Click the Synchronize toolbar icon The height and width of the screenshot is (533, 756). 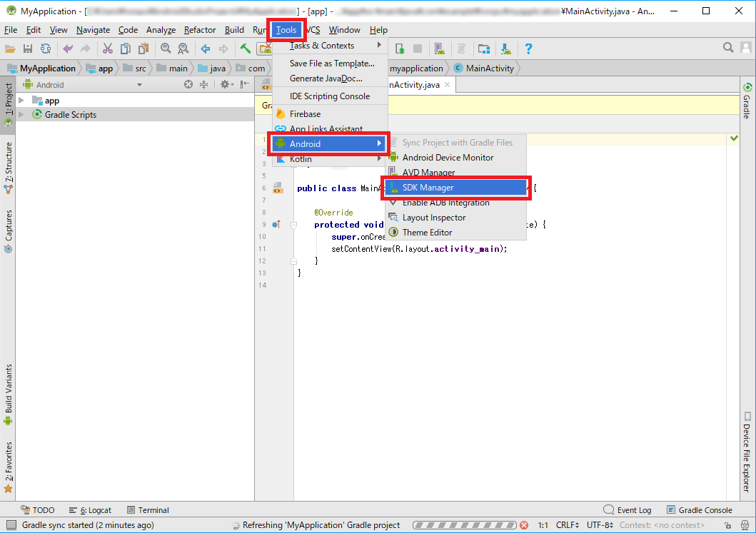[46, 49]
